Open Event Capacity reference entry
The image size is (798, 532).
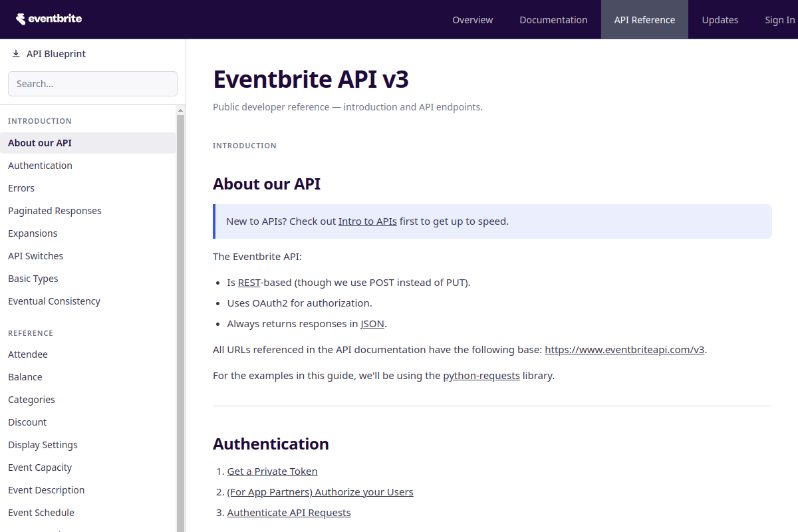point(88,467)
